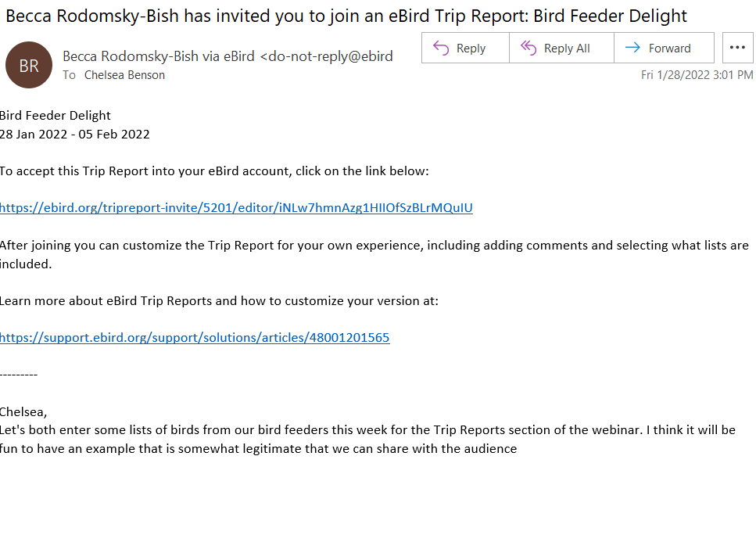
Task: Click the Reply arrow icon
Action: (x=441, y=48)
